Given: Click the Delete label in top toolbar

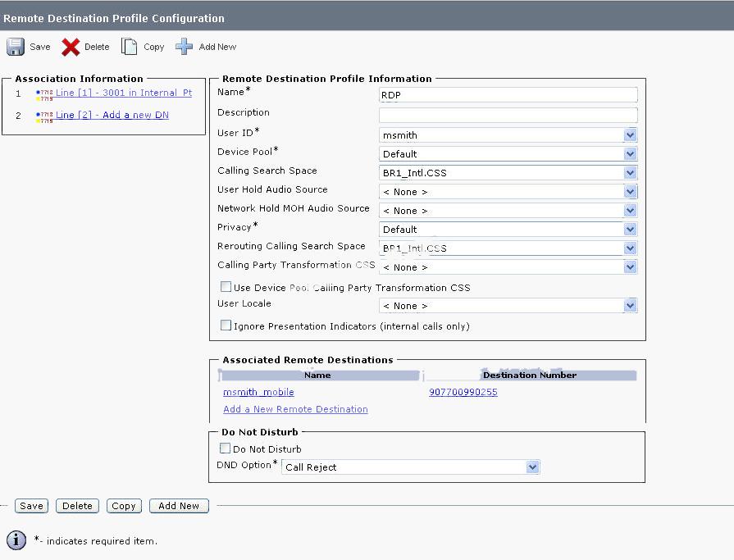Looking at the screenshot, I should pyautogui.click(x=97, y=47).
